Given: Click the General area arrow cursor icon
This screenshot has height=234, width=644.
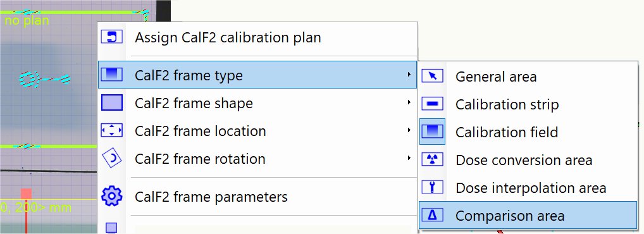Looking at the screenshot, I should 433,76.
